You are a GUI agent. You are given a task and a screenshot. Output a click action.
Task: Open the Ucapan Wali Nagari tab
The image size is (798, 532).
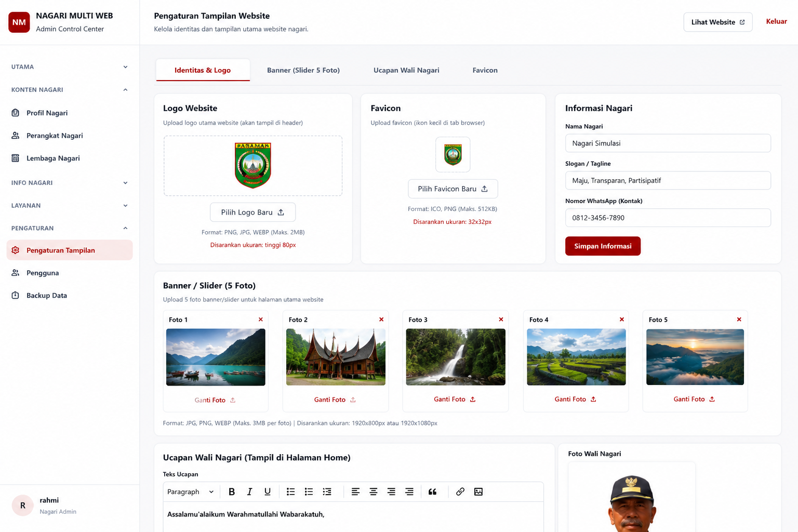(406, 70)
